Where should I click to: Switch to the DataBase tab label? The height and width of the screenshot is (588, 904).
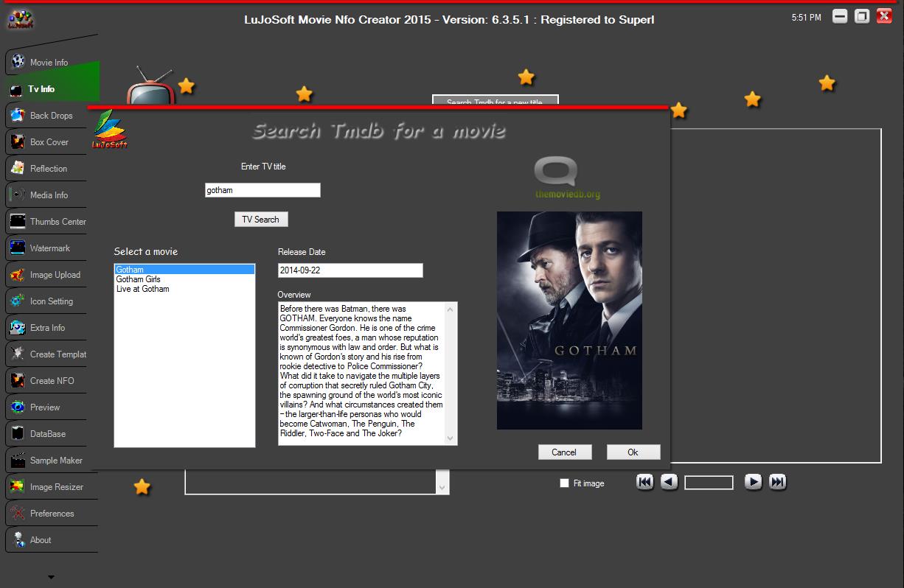48,434
